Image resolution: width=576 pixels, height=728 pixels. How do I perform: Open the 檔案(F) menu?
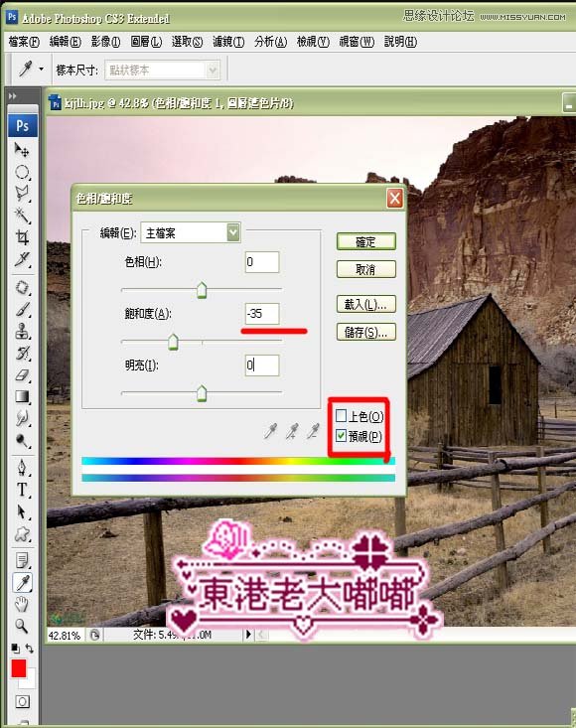point(24,42)
